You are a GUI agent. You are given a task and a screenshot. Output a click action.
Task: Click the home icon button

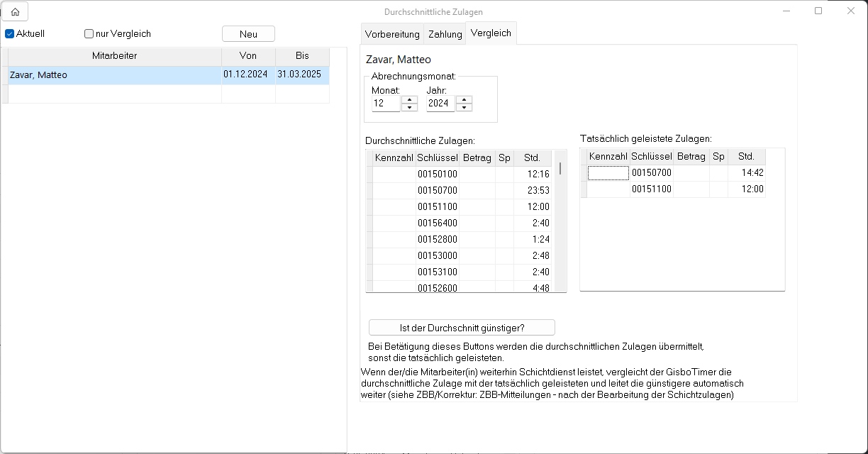(15, 11)
